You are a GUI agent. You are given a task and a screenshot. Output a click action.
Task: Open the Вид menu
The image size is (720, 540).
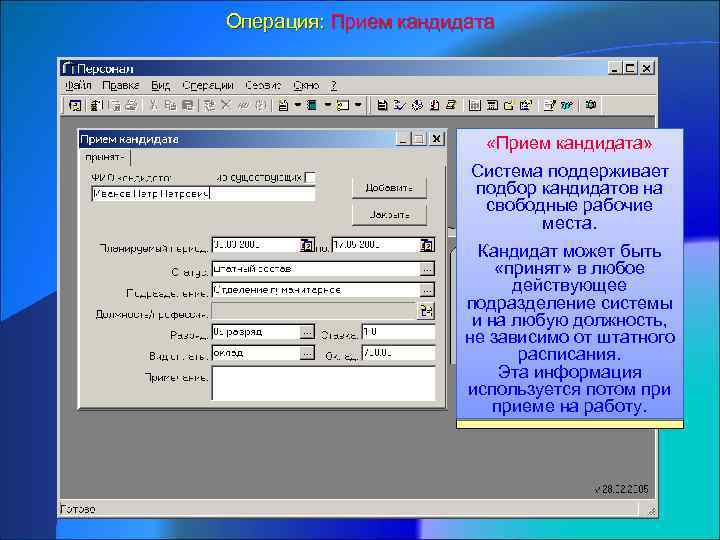(161, 85)
